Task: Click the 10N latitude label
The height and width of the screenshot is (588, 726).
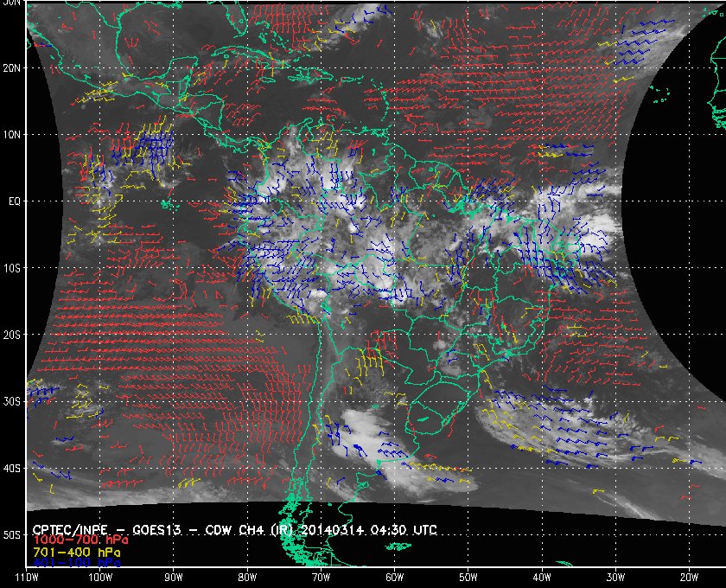Action: [x=11, y=135]
